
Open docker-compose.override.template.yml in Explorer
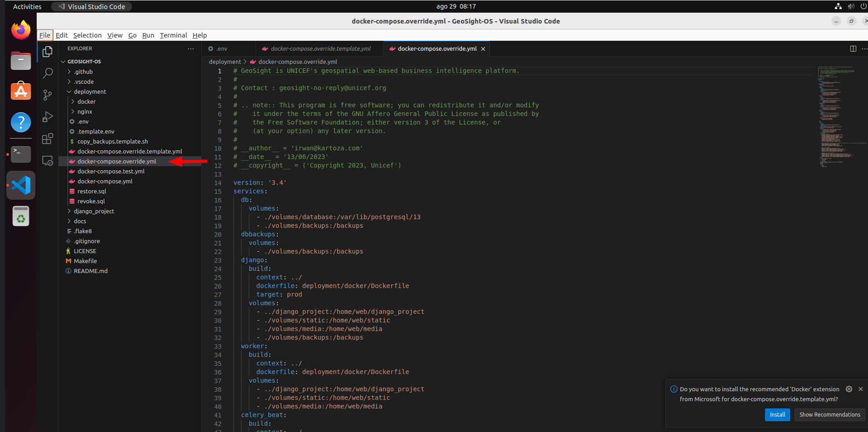click(x=130, y=151)
